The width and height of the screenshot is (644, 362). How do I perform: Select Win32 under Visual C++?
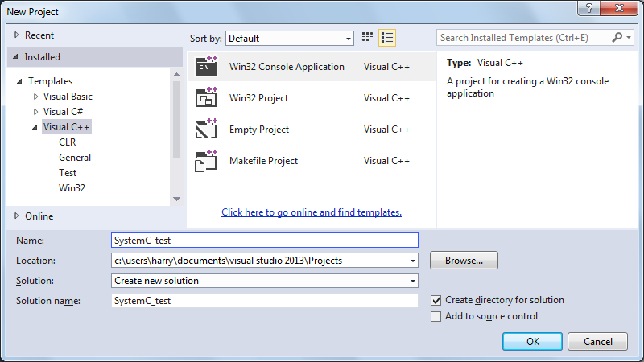[72, 188]
